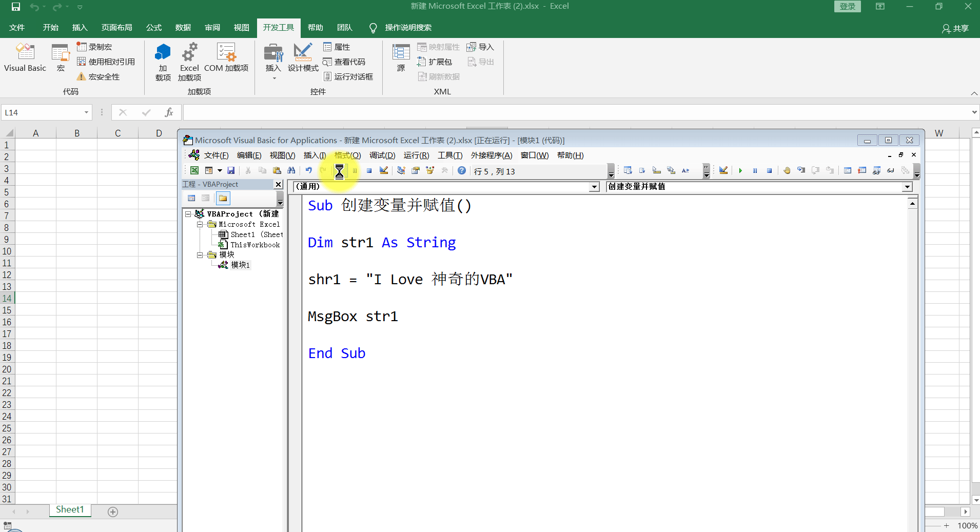
Task: Close the 工程 - VBAProject panel
Action: pos(279,184)
